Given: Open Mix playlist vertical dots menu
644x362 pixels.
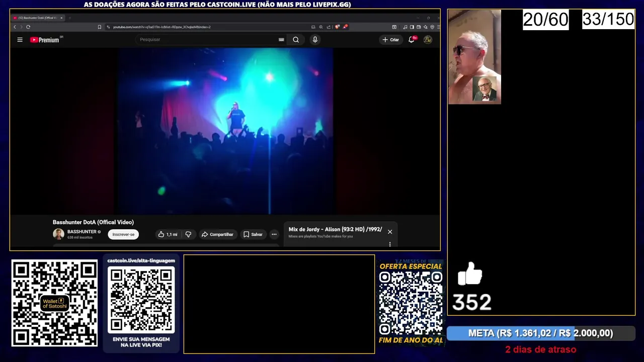Looking at the screenshot, I should pyautogui.click(x=390, y=244).
